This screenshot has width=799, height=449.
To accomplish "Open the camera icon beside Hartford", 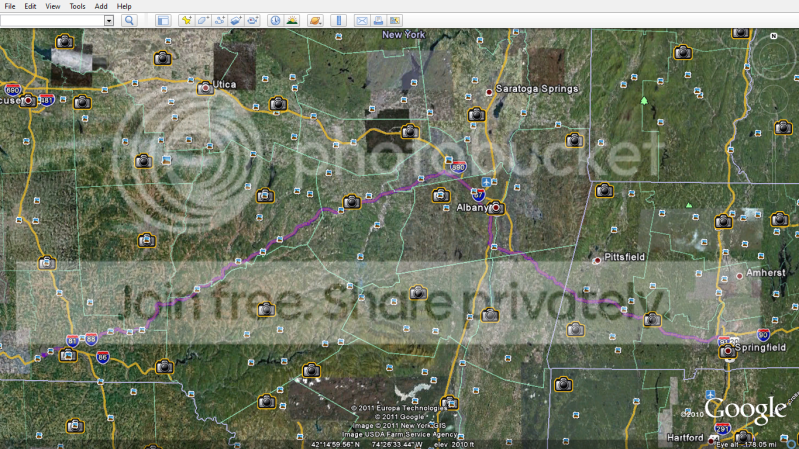I will (743, 436).
